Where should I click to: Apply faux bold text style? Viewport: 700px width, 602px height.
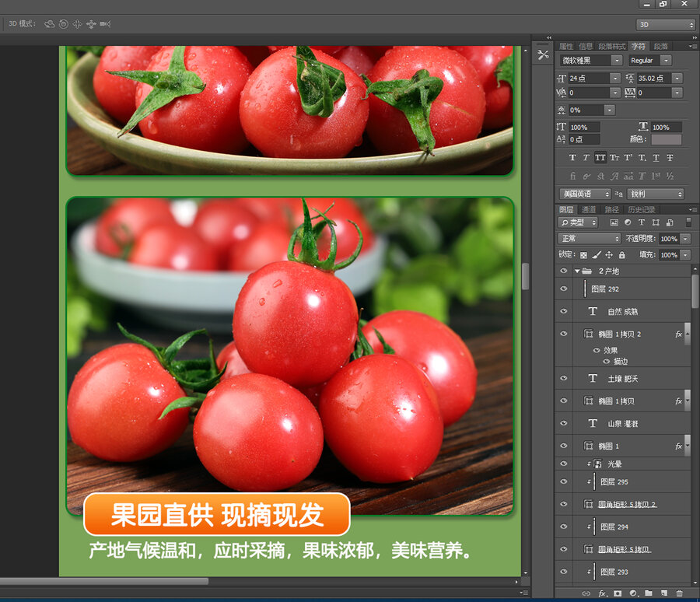pos(572,158)
